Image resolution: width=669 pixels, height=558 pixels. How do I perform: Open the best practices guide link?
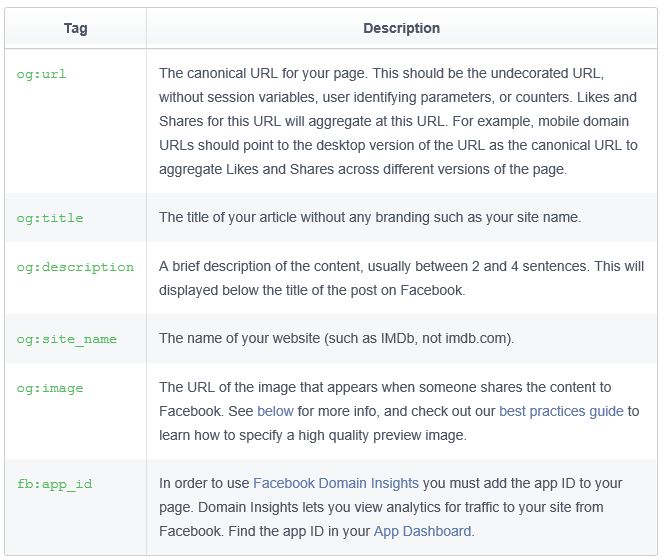click(561, 411)
